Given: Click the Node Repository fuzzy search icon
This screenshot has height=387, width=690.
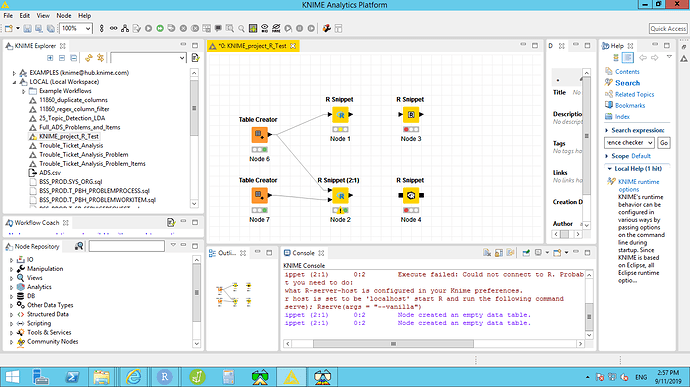Looking at the screenshot, I should click(x=79, y=246).
